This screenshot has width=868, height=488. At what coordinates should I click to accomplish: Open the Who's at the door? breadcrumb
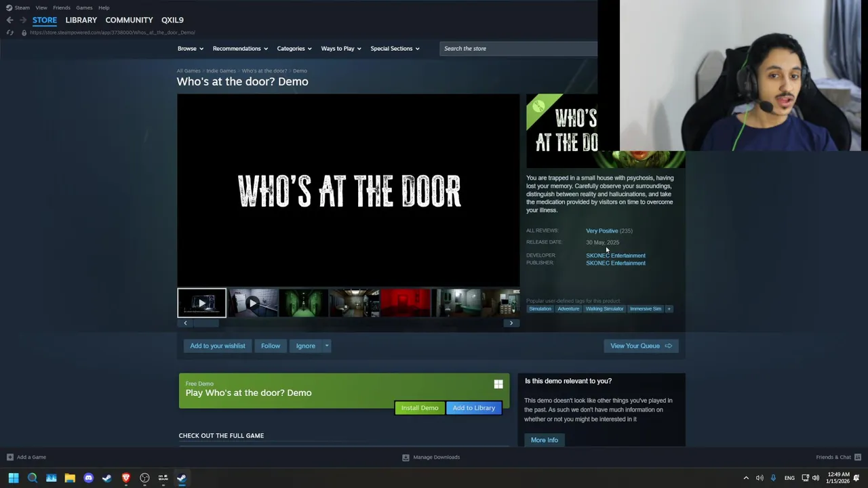click(x=264, y=70)
